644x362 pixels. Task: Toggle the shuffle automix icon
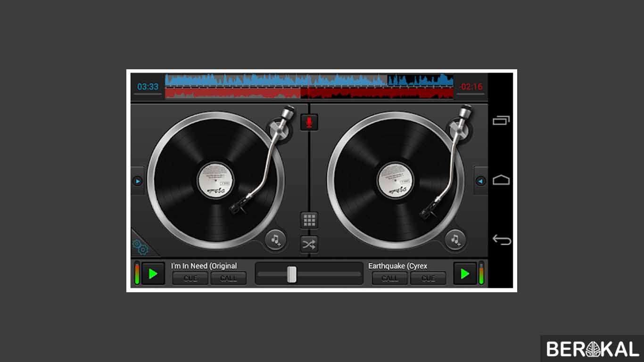point(309,244)
